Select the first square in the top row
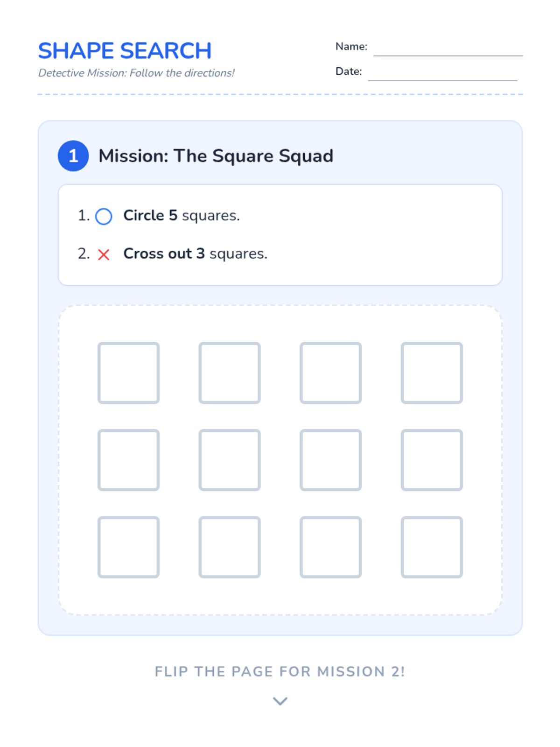 pyautogui.click(x=128, y=373)
